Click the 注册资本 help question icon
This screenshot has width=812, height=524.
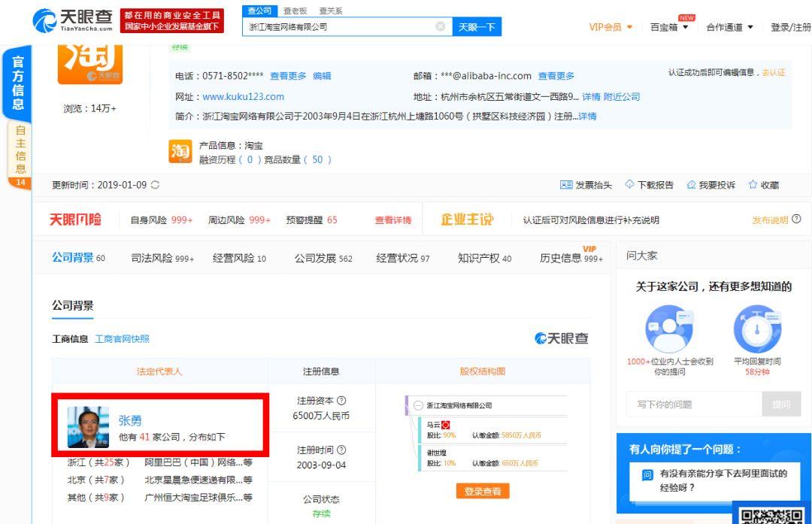pos(341,401)
